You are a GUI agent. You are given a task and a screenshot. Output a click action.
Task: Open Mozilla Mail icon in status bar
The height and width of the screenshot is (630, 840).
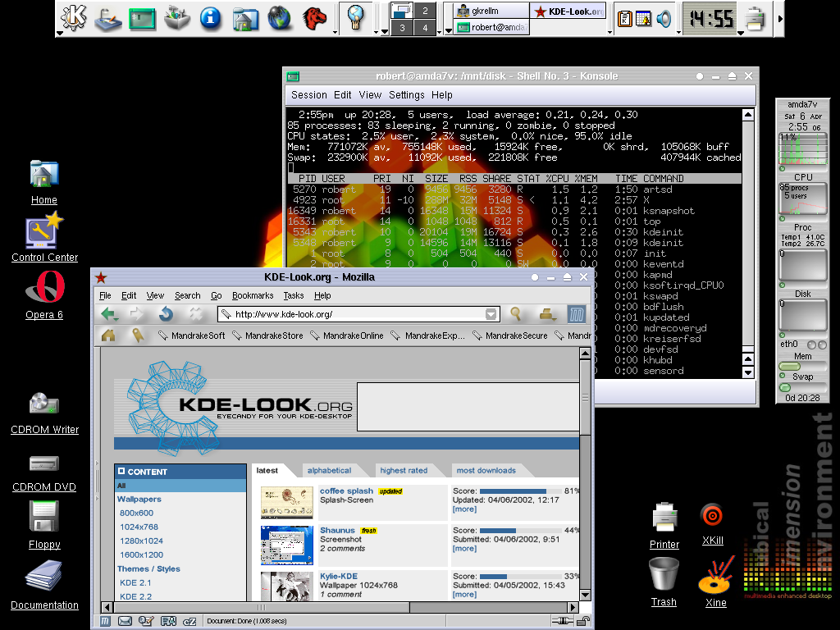[x=125, y=621]
